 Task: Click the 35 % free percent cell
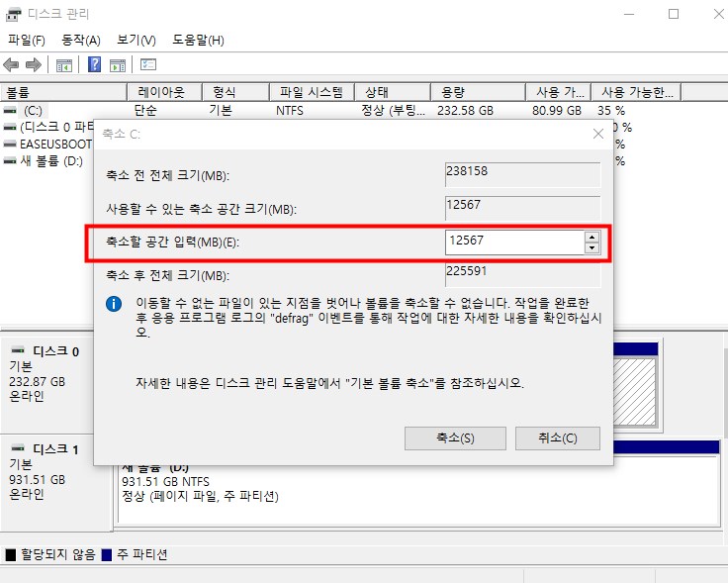pos(611,111)
